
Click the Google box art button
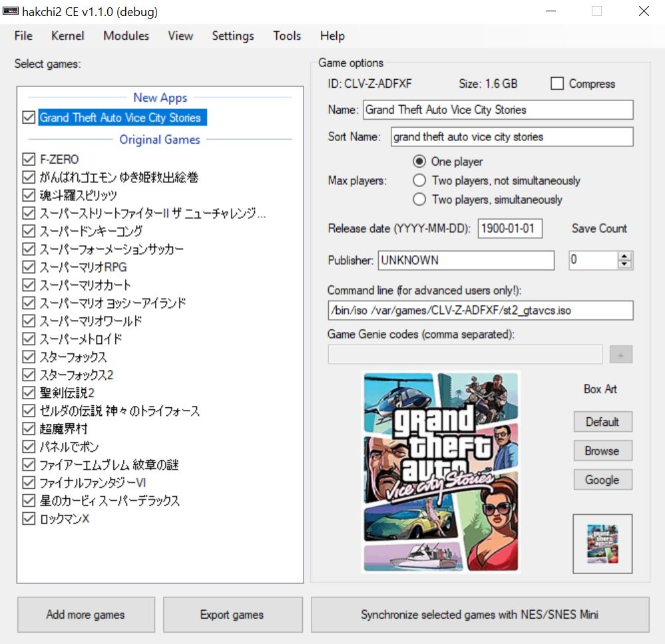[x=602, y=480]
